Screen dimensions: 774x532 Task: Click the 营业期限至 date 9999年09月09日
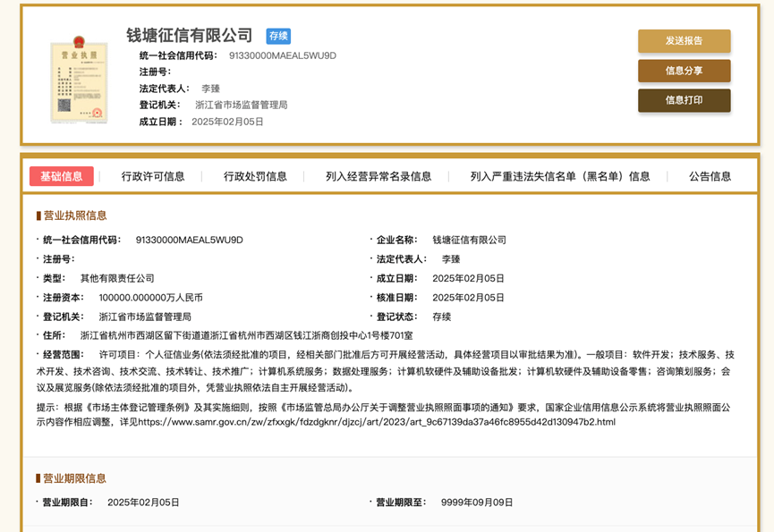point(477,502)
